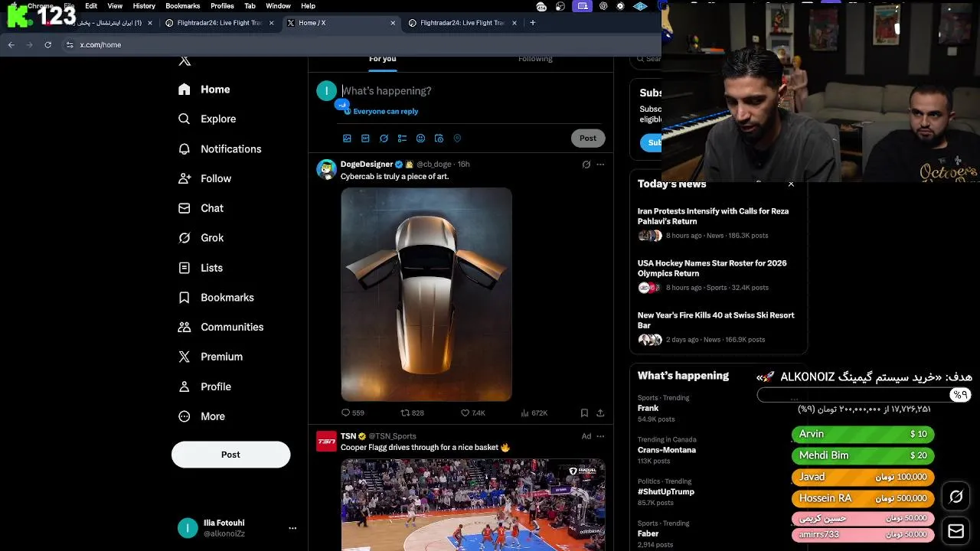
Task: Open more options on the TSN ad post
Action: coord(600,436)
